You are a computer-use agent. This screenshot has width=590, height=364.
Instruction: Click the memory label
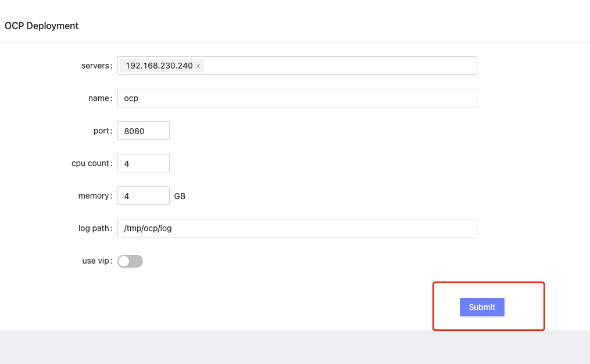pos(95,196)
